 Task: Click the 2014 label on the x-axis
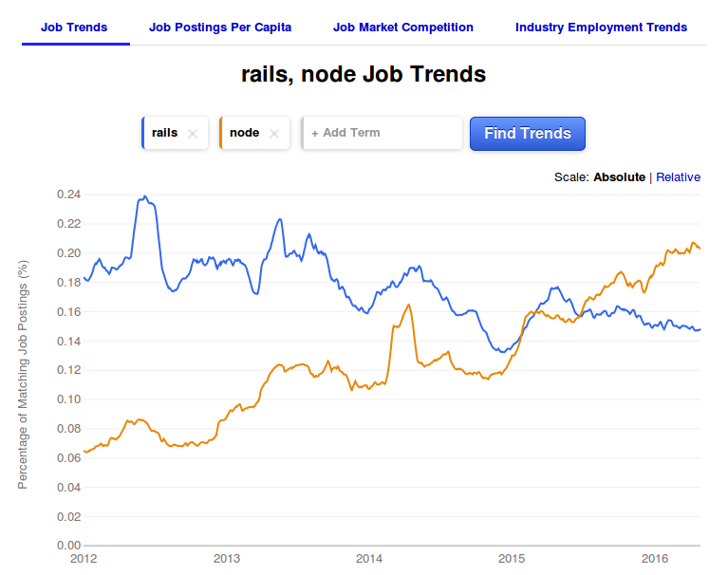368,559
